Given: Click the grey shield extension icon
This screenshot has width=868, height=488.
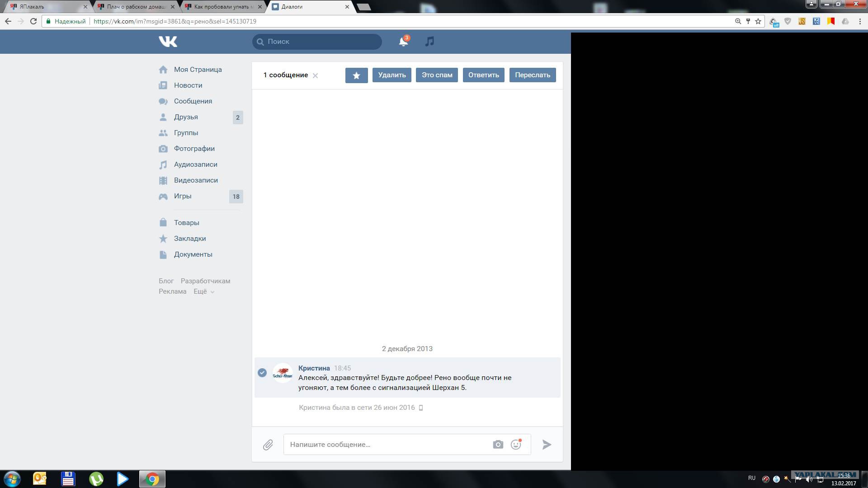Looking at the screenshot, I should (x=788, y=21).
